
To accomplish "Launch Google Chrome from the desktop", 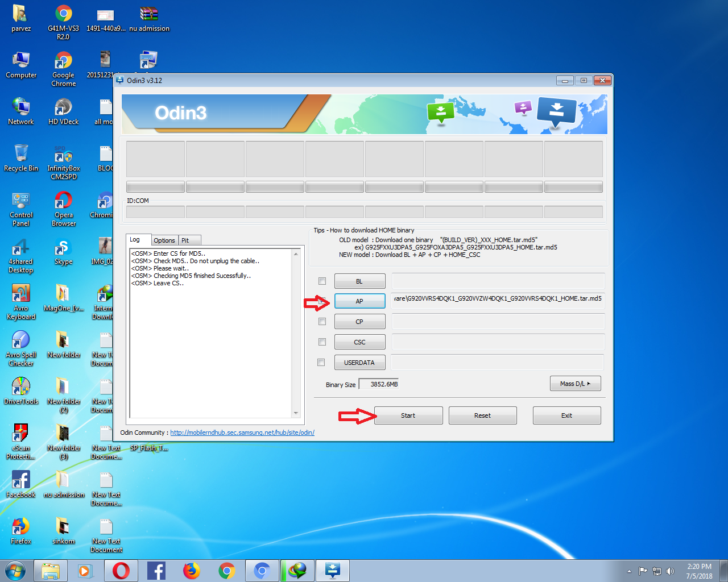I will pyautogui.click(x=63, y=69).
